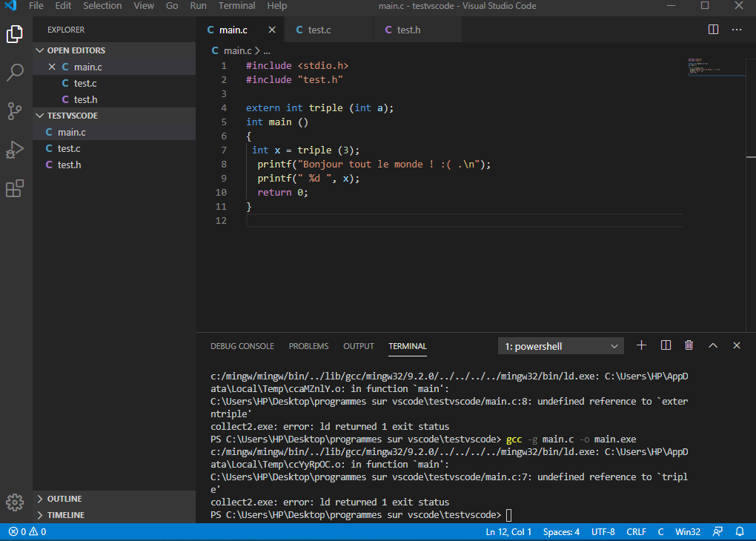Click the VS Code logo icon
The height and width of the screenshot is (541, 756).
pos(10,6)
